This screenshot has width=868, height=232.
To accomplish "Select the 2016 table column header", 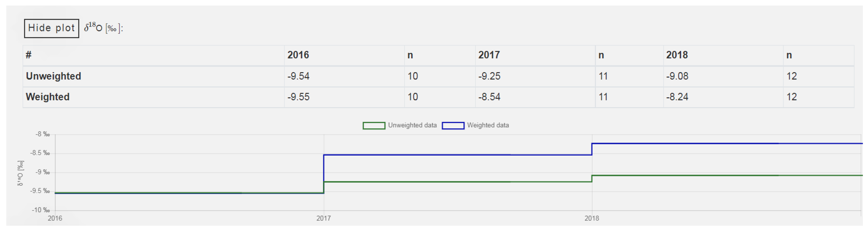I will (x=298, y=55).
